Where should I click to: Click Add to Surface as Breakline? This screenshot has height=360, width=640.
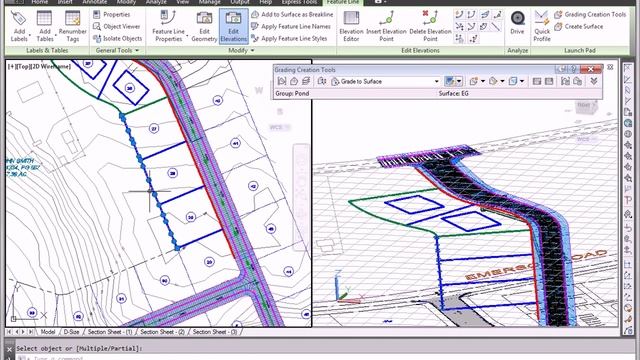(292, 14)
